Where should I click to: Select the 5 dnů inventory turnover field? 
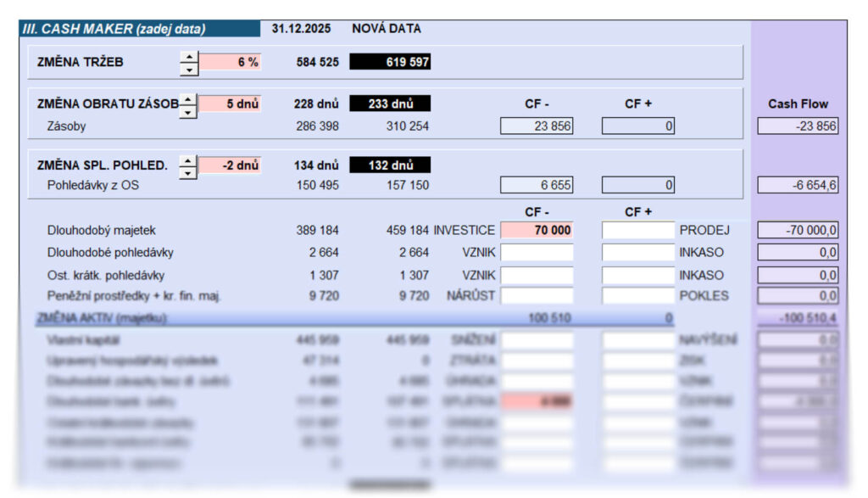229,104
